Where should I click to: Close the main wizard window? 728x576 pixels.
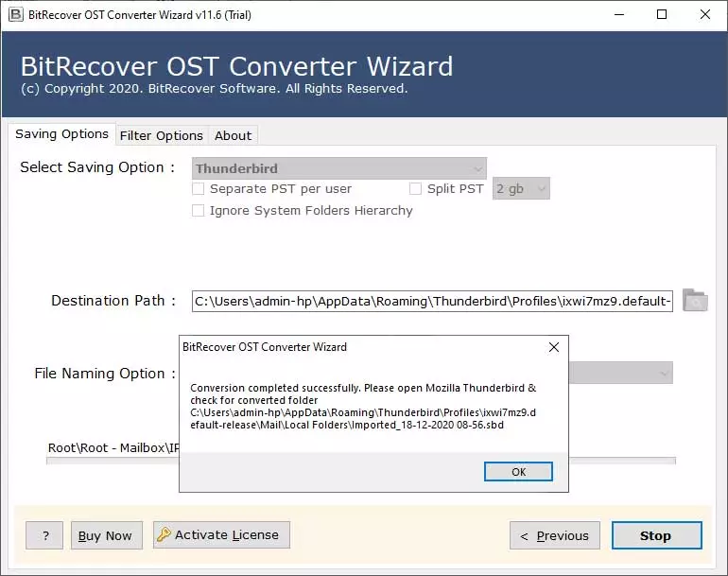click(x=704, y=14)
